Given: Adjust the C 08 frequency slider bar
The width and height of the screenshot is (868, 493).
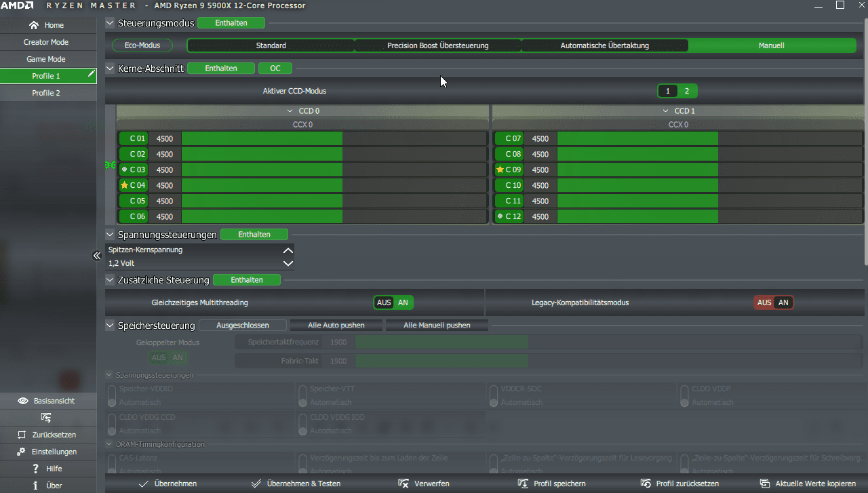Looking at the screenshot, I should 709,154.
